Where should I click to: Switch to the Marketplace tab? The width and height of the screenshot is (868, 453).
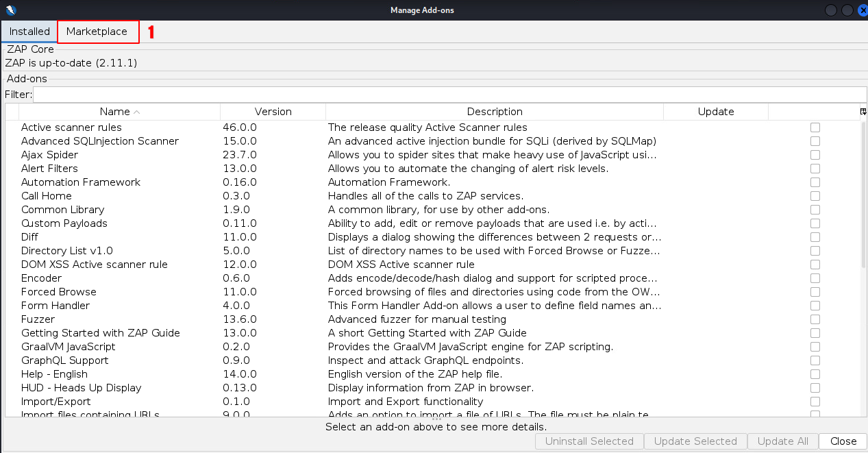[97, 32]
